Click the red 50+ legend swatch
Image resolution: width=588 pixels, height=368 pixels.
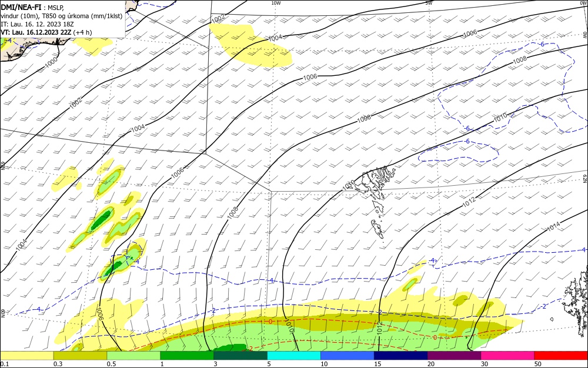[x=561, y=356]
